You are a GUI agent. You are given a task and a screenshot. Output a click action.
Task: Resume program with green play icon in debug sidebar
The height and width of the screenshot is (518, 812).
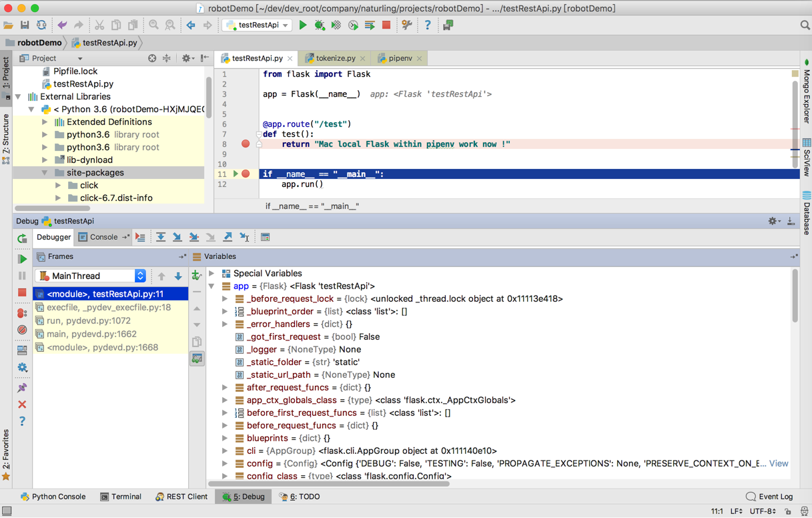coord(22,259)
